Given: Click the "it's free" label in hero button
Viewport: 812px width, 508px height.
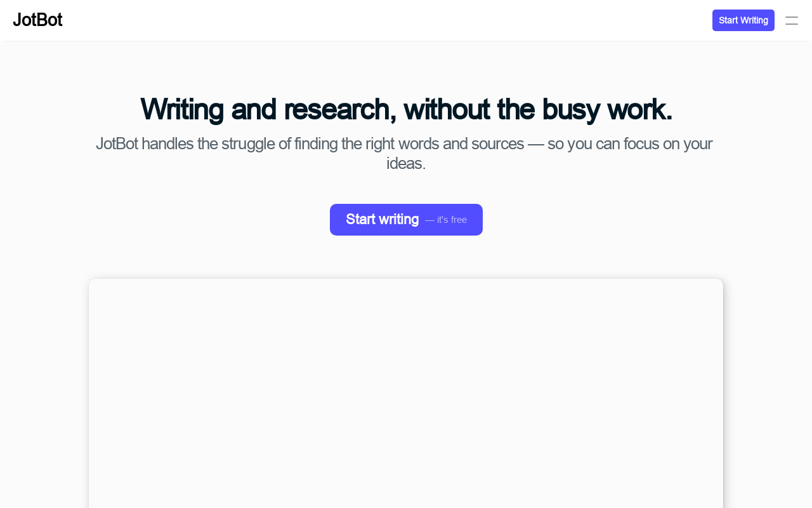Looking at the screenshot, I should (x=446, y=220).
